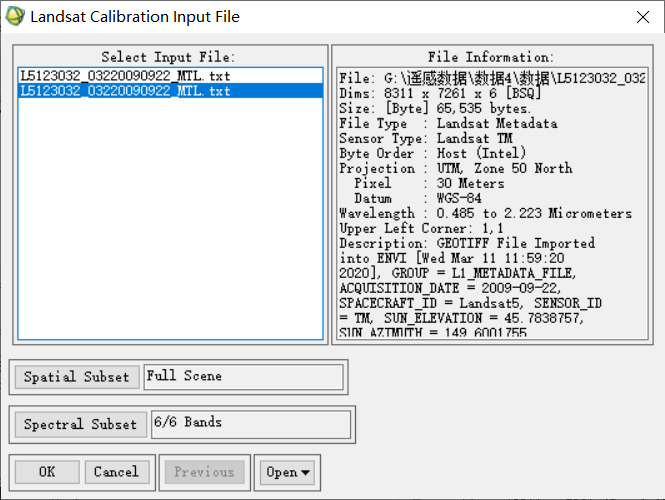Image resolution: width=665 pixels, height=500 pixels.
Task: Click the Dims: 8311 x 7261 x 6 line
Action: click(440, 93)
